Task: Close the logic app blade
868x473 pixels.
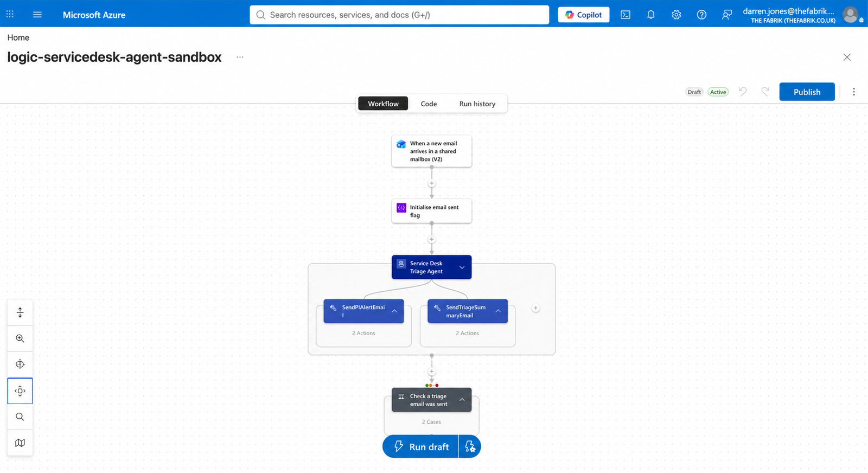Action: [x=847, y=57]
